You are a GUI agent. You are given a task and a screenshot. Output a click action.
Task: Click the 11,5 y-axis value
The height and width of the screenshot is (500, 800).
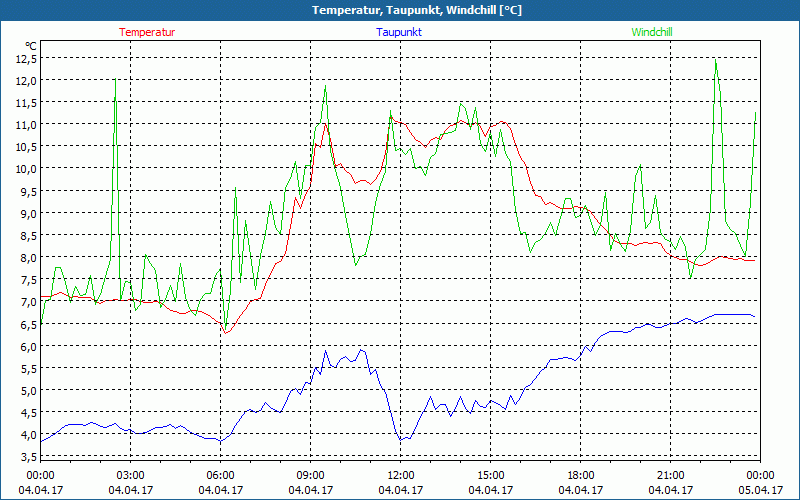tap(27, 103)
